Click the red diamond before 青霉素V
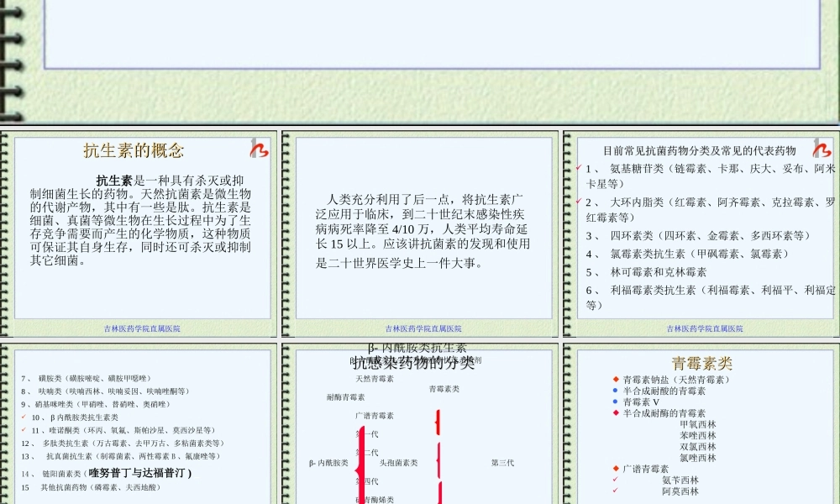This screenshot has height=504, width=840. point(615,402)
